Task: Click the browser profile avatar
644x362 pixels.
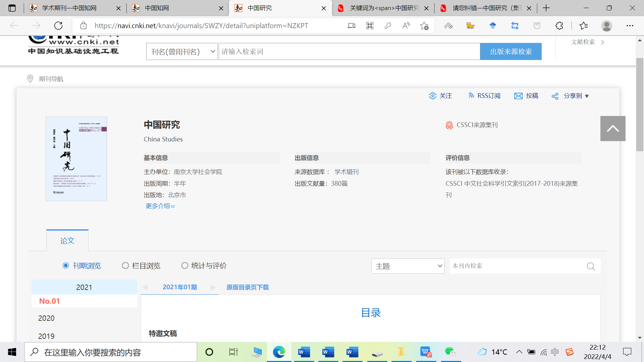Action: [x=606, y=26]
